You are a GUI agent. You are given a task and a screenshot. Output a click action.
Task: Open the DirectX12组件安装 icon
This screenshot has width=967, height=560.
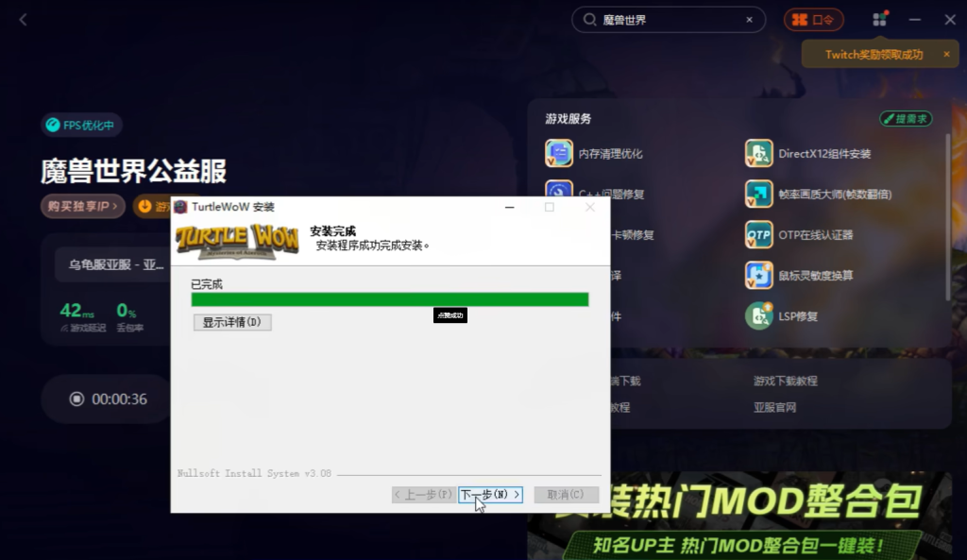click(x=758, y=153)
